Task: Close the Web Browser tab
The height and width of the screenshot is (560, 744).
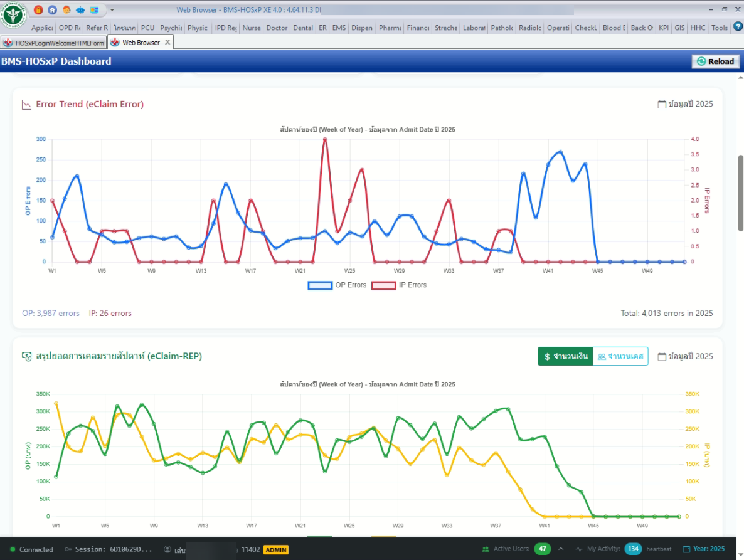Action: point(167,42)
